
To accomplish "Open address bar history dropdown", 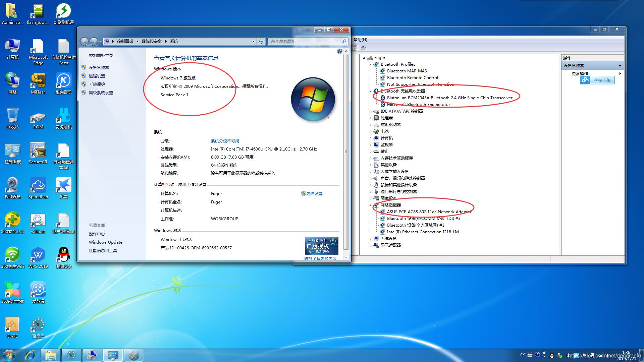I will (x=253, y=41).
